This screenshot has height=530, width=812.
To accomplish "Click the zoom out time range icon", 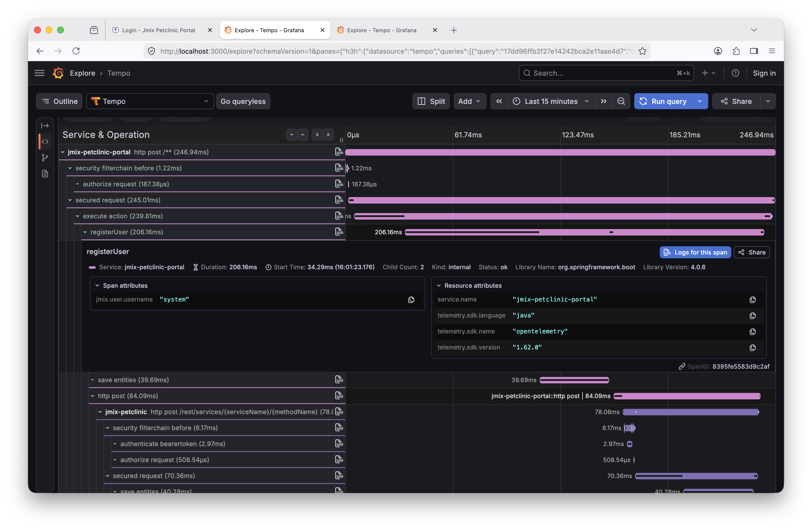I will click(621, 101).
